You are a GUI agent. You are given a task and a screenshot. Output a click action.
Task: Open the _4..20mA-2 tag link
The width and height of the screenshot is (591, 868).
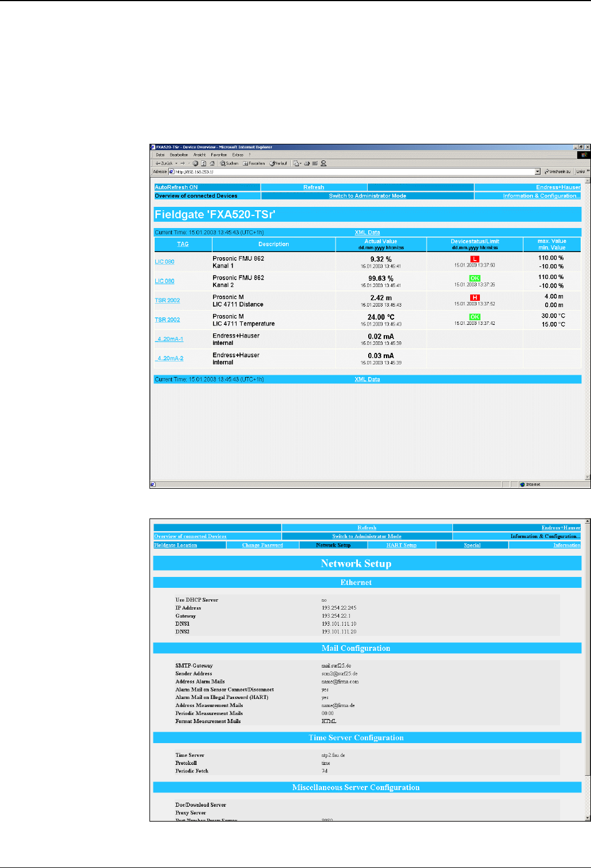point(169,359)
